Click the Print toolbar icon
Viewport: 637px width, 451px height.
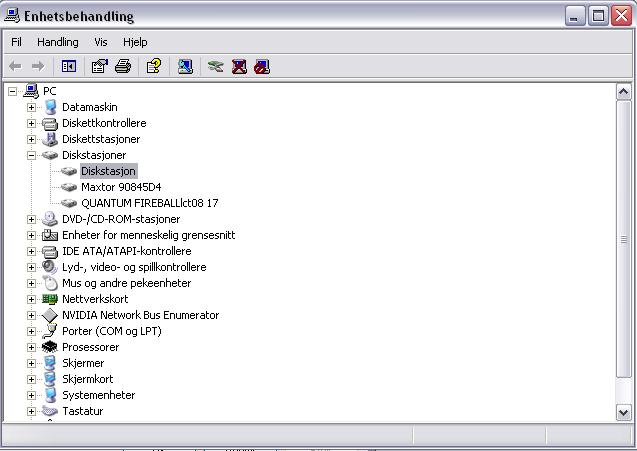(x=123, y=66)
